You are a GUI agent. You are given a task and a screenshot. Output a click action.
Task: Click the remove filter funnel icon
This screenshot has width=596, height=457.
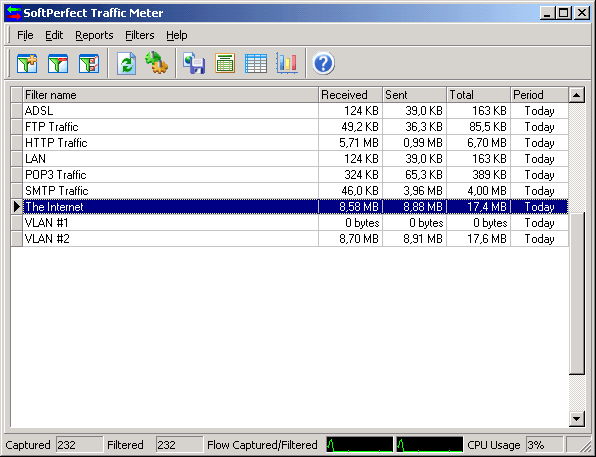click(x=58, y=63)
